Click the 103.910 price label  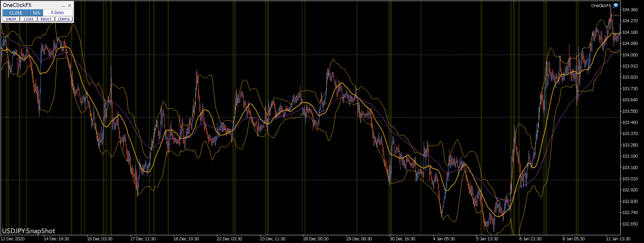[x=630, y=66]
